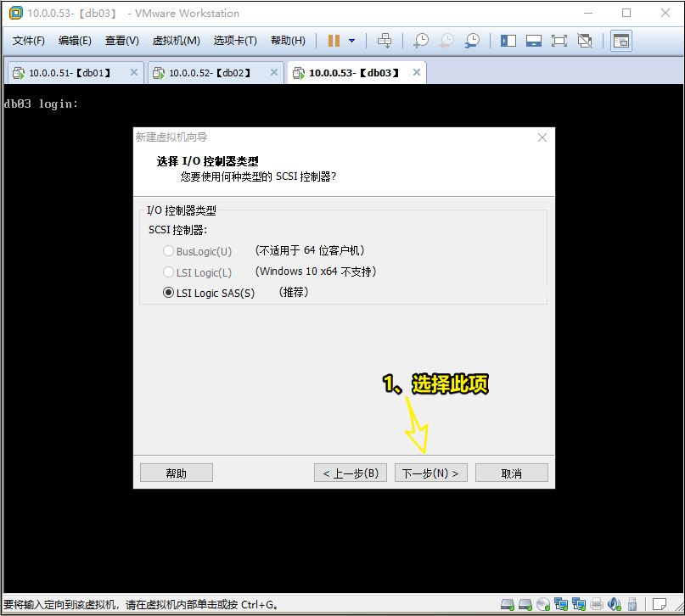Click the Windows 10 x64 不支持 note
This screenshot has width=685, height=616.
click(x=316, y=272)
